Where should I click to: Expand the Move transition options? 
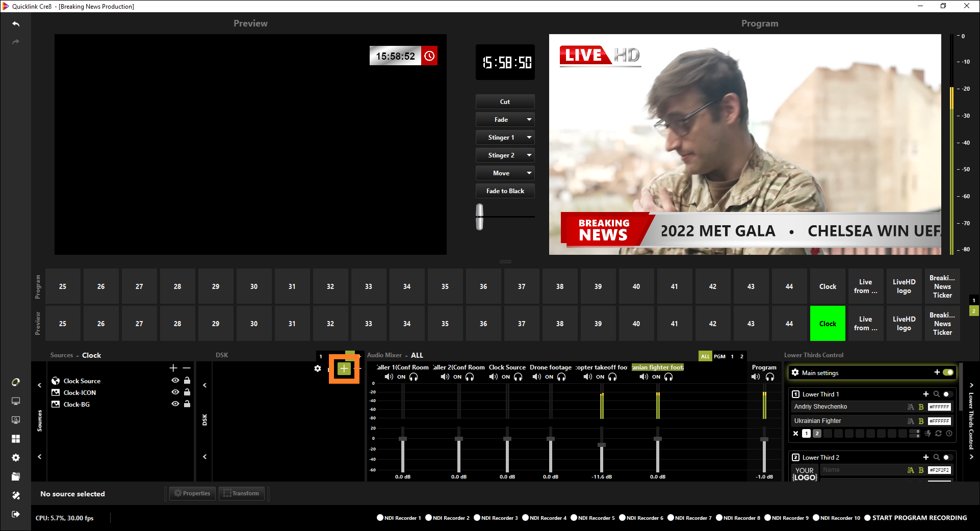point(529,173)
